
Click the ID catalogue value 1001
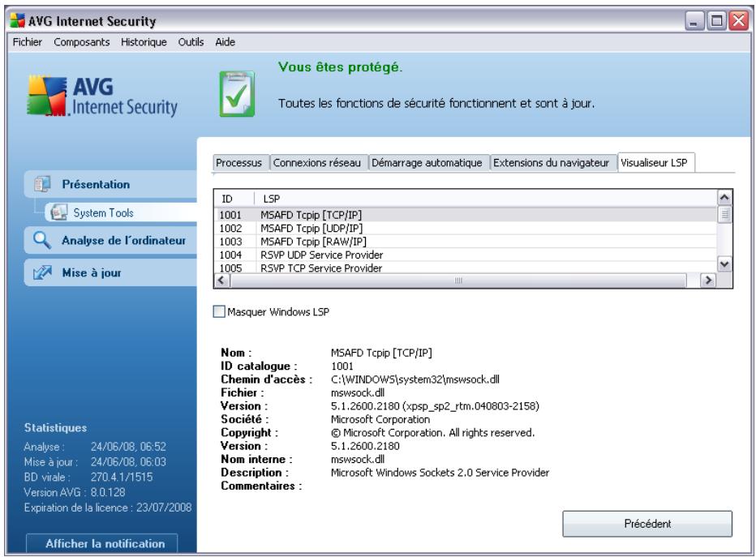point(342,366)
